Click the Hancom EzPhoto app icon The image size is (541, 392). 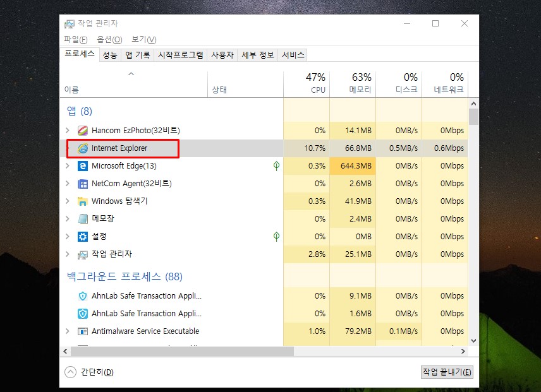(82, 131)
